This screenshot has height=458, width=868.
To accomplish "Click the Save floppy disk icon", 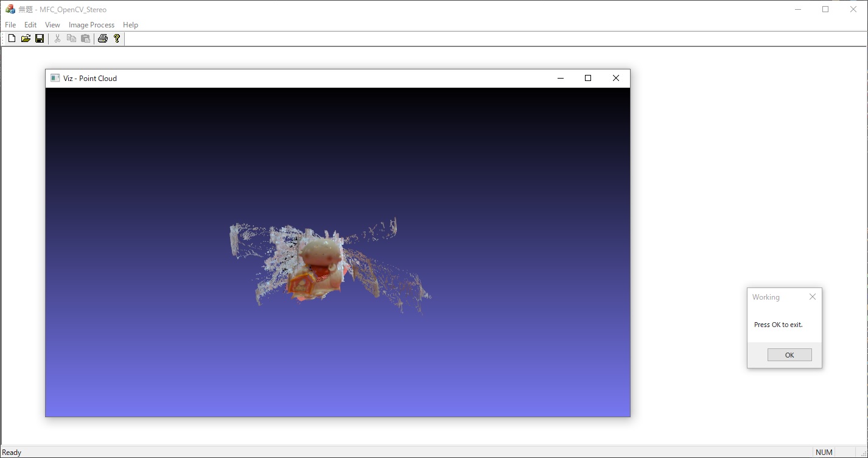I will tap(40, 38).
